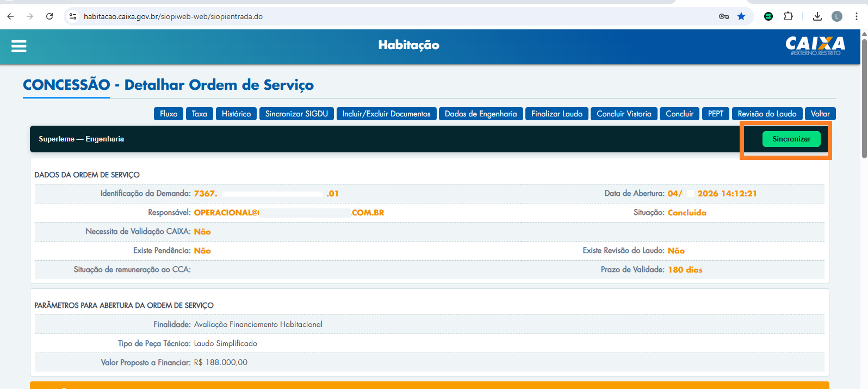Click the green Sincronizar button
This screenshot has height=389, width=868.
pos(791,139)
